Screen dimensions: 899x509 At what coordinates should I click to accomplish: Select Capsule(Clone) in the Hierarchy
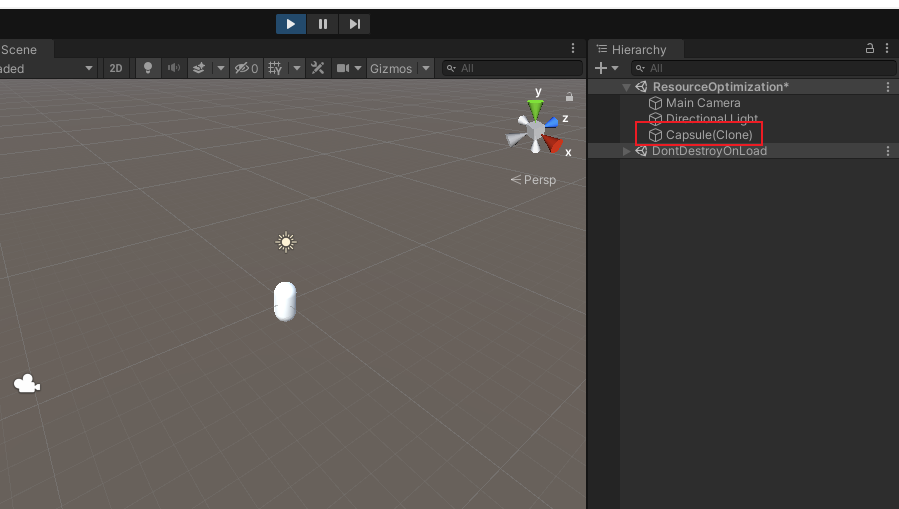(x=708, y=135)
